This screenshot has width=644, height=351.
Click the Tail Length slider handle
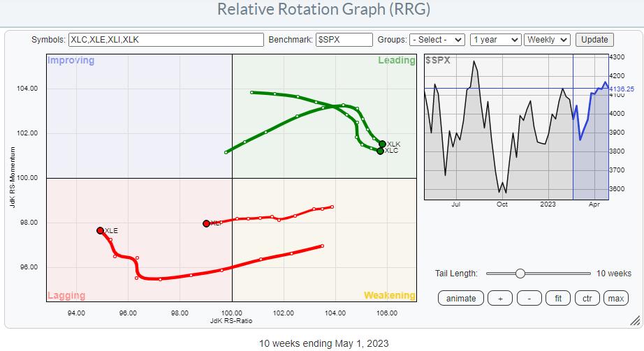(520, 274)
